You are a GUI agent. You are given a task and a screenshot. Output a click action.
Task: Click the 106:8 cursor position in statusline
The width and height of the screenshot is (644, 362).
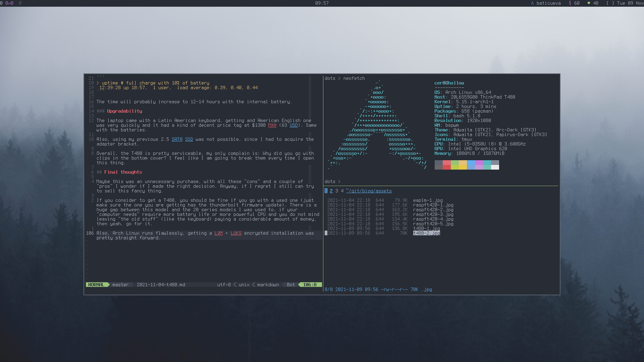pos(310,285)
